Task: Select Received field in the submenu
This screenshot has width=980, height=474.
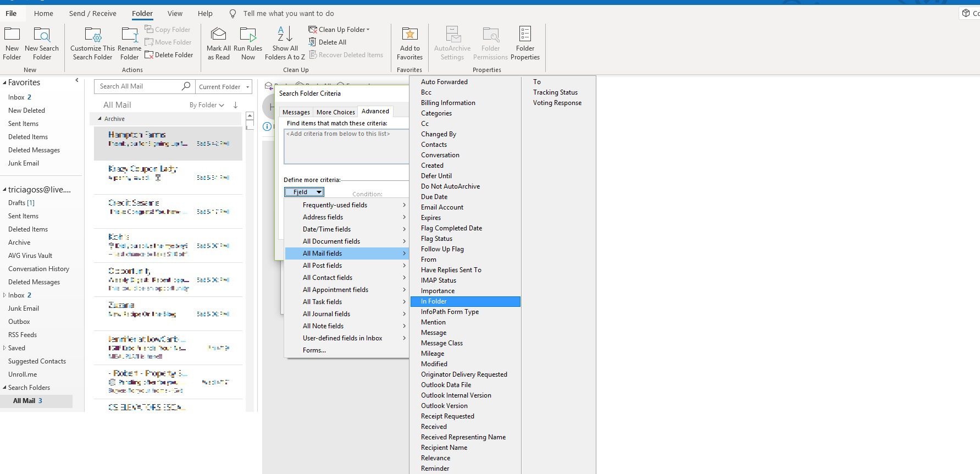Action: pos(465,427)
